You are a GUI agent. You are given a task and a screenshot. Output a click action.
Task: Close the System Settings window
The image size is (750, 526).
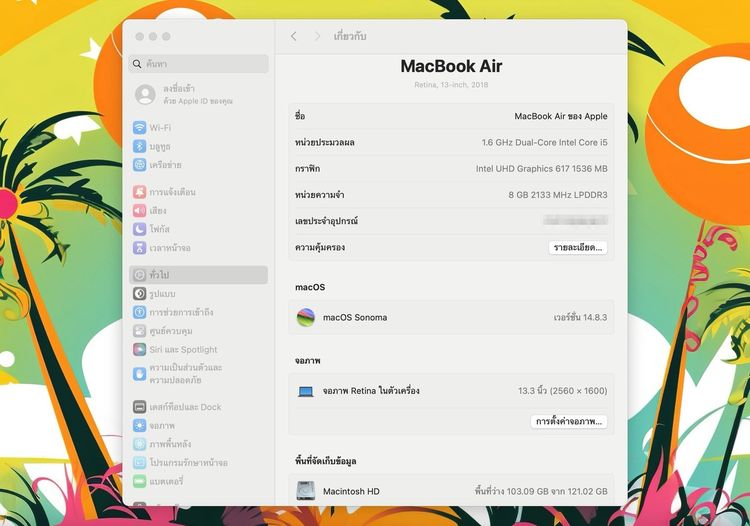[140, 36]
